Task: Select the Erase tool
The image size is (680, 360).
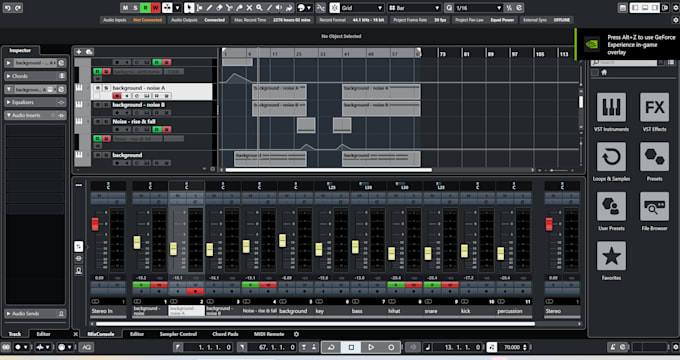Action: click(x=219, y=8)
